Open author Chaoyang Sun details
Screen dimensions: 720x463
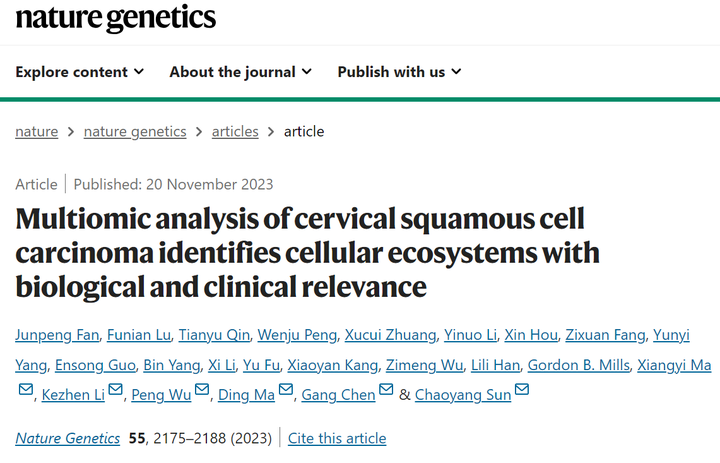pyautogui.click(x=463, y=395)
